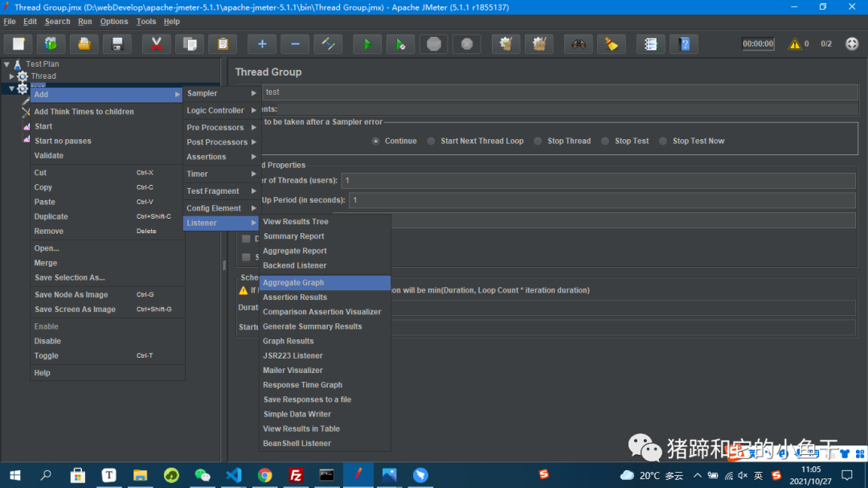Viewport: 868px width, 488px height.
Task: Open the Search menu
Action: tap(58, 22)
